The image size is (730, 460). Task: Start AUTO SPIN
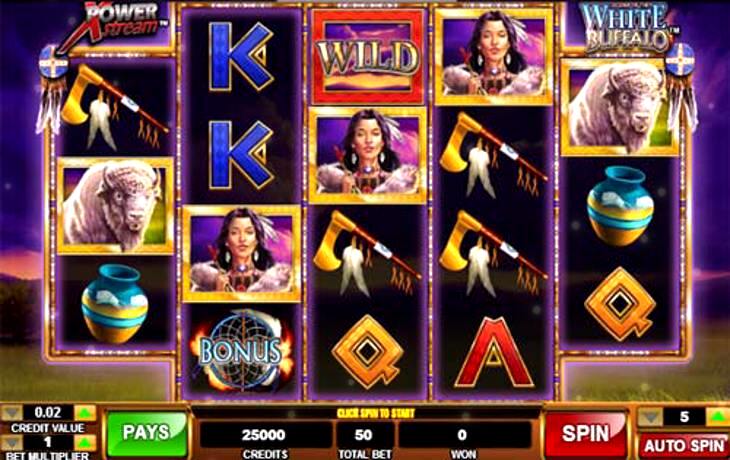click(x=684, y=446)
